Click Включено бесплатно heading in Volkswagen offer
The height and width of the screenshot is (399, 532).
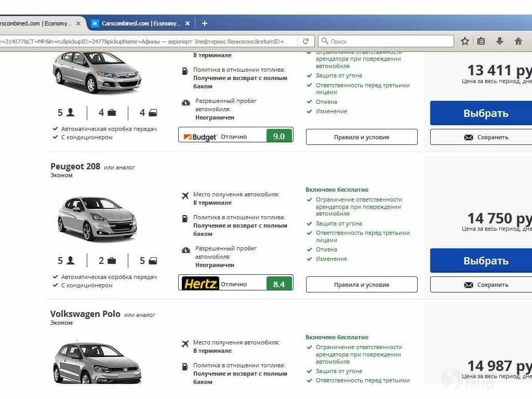[x=337, y=337]
